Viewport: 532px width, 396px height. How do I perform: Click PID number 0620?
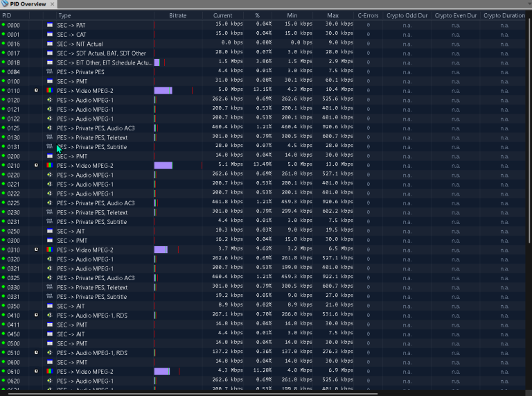pyautogui.click(x=14, y=381)
